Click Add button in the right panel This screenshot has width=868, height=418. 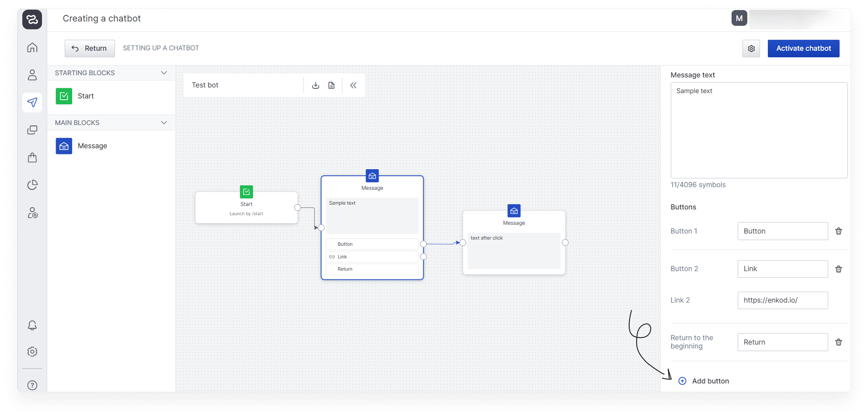point(704,381)
